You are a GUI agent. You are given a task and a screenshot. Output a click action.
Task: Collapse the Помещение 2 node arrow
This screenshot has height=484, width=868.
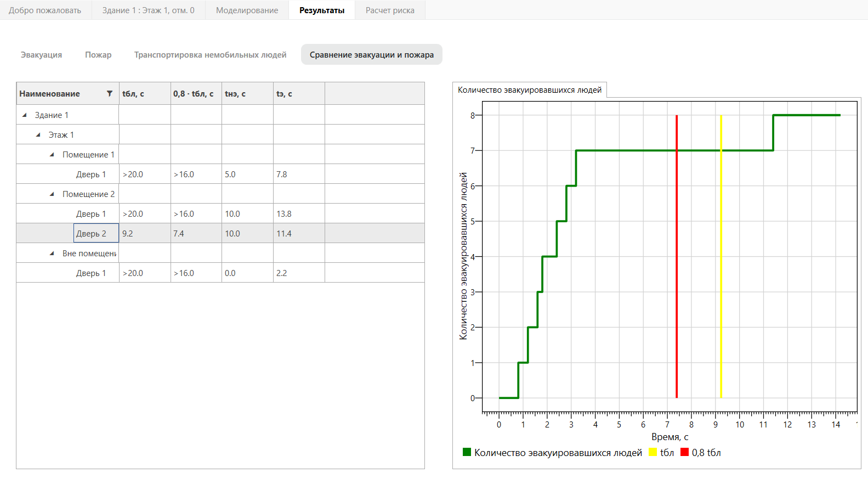pos(52,194)
